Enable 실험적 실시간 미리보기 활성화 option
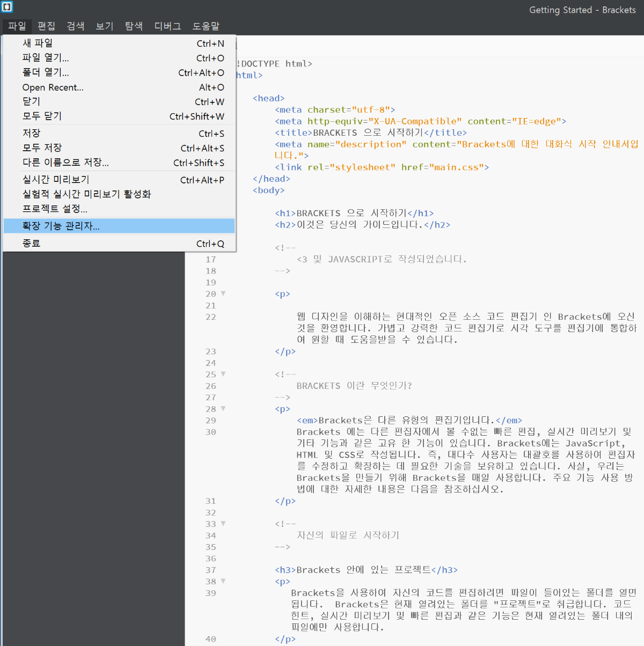The image size is (644, 646). coord(86,194)
